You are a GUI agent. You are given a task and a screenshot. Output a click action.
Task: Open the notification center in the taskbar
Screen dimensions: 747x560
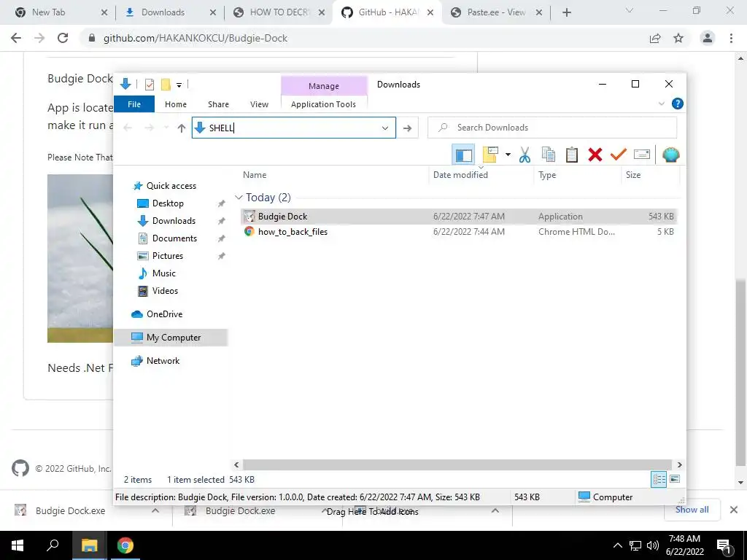pyautogui.click(x=724, y=545)
